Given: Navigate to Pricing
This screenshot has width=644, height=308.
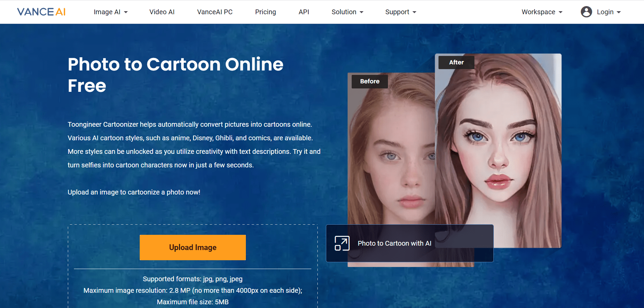Looking at the screenshot, I should [x=265, y=12].
